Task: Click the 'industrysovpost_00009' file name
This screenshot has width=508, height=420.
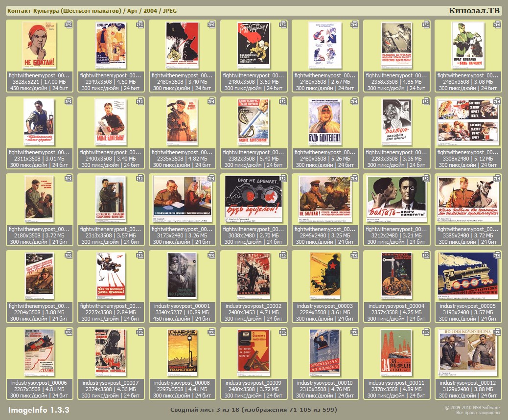Action: coord(254,383)
